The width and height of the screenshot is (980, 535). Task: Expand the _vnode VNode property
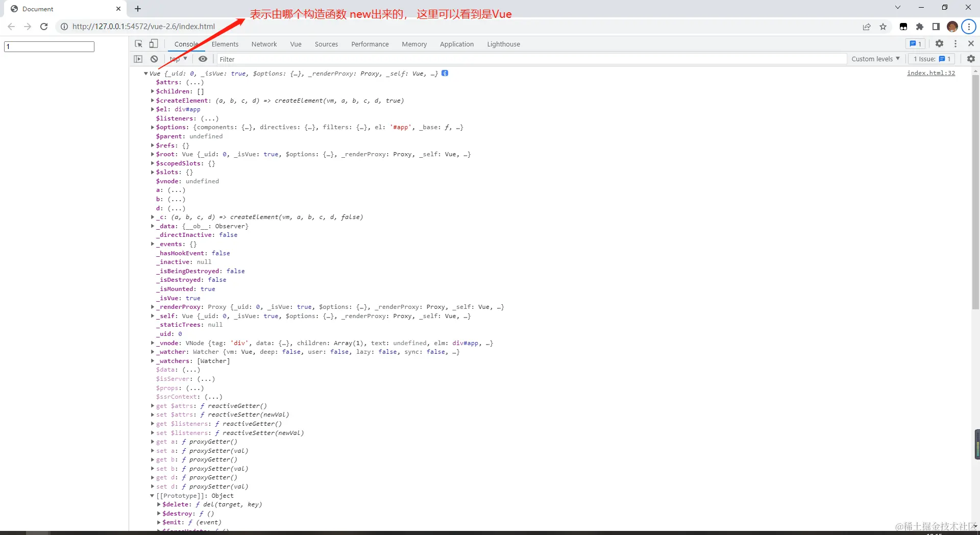153,343
